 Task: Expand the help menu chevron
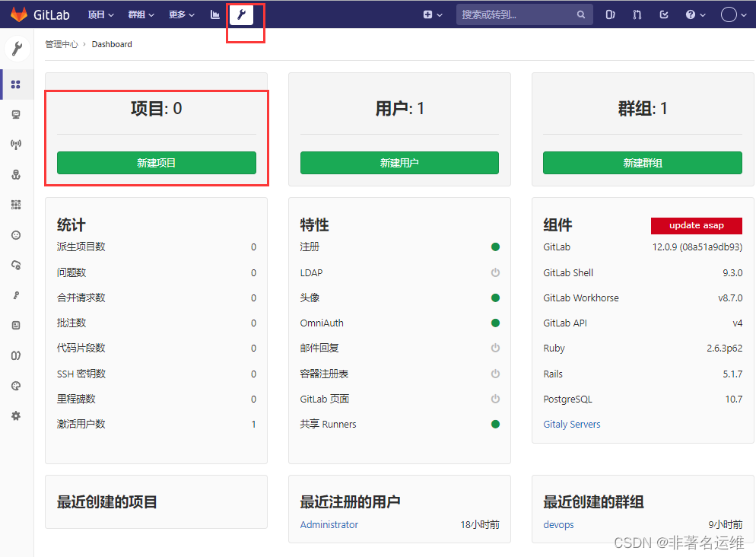(703, 15)
